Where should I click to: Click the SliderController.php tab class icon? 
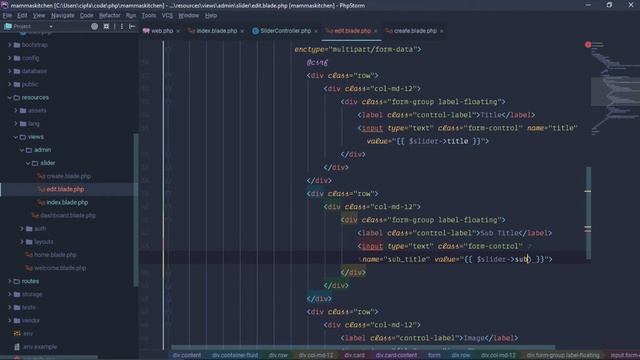point(256,31)
